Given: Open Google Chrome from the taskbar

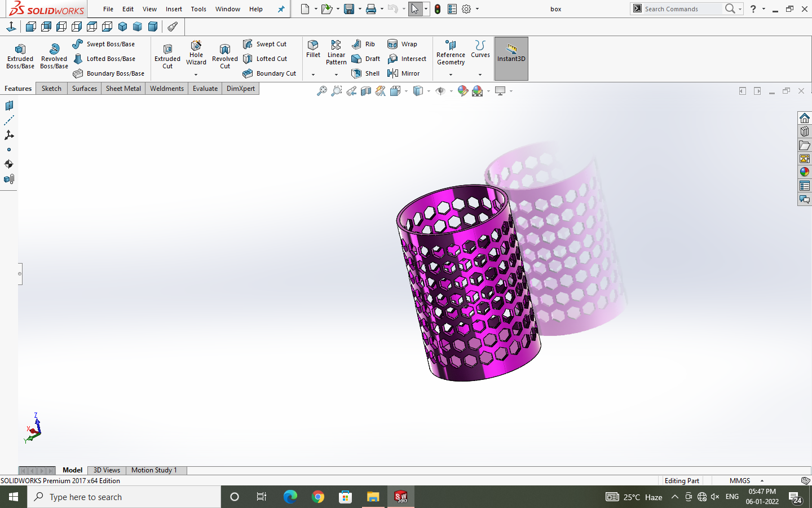Looking at the screenshot, I should tap(318, 497).
